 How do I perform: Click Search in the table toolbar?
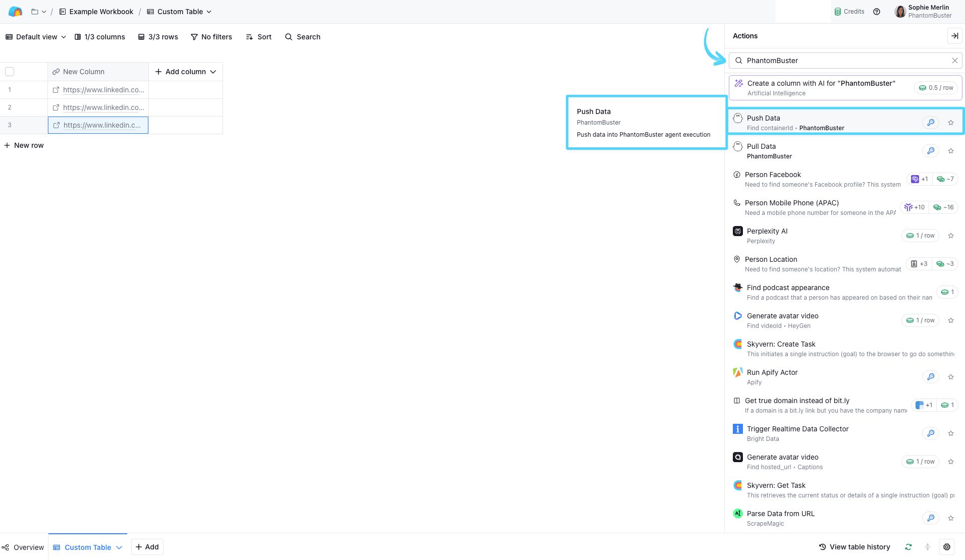pyautogui.click(x=303, y=37)
